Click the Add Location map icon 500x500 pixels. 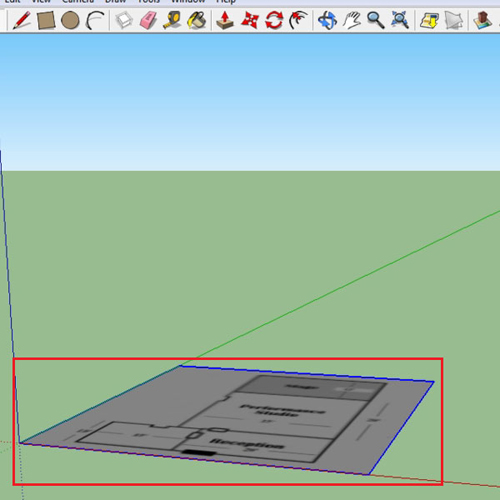(x=429, y=20)
